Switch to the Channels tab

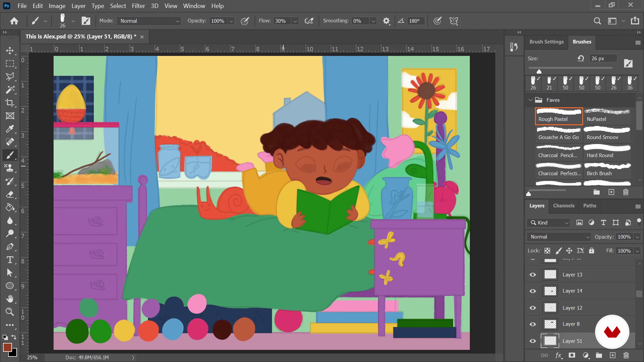563,206
